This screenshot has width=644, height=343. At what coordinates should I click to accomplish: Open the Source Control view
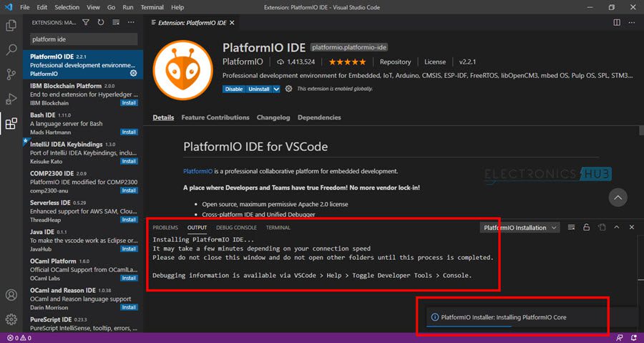click(x=11, y=74)
